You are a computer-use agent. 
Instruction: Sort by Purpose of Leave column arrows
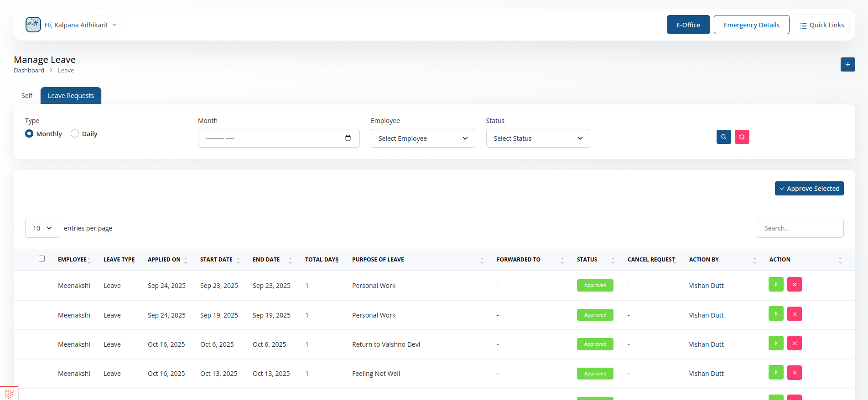click(x=482, y=260)
